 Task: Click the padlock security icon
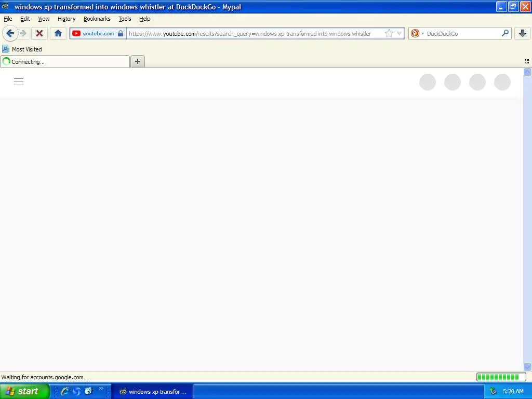[121, 33]
